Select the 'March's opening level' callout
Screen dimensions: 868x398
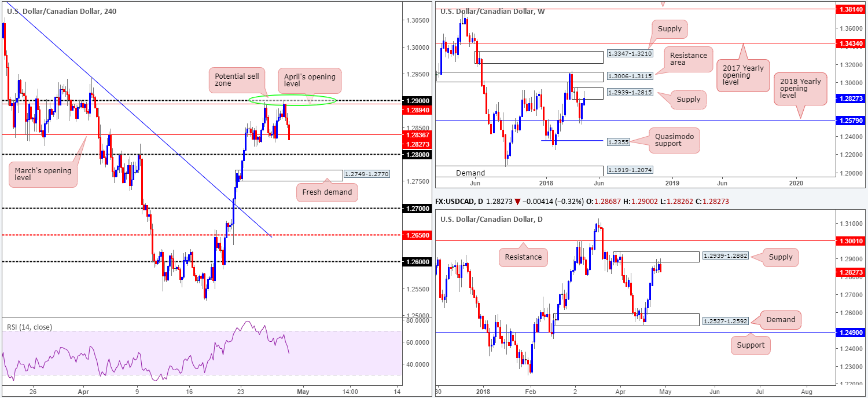click(43, 175)
